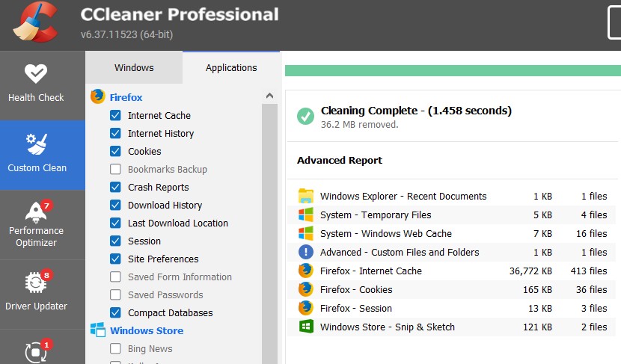Click the Firefox Cookies report icon
Viewport: 621px width, 364px height.
[x=306, y=289]
